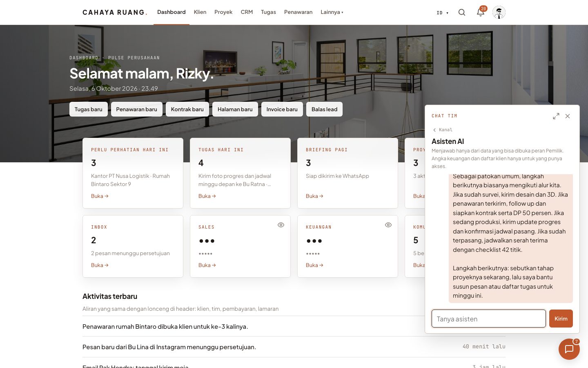Switch to the Dashboard tab

(171, 12)
